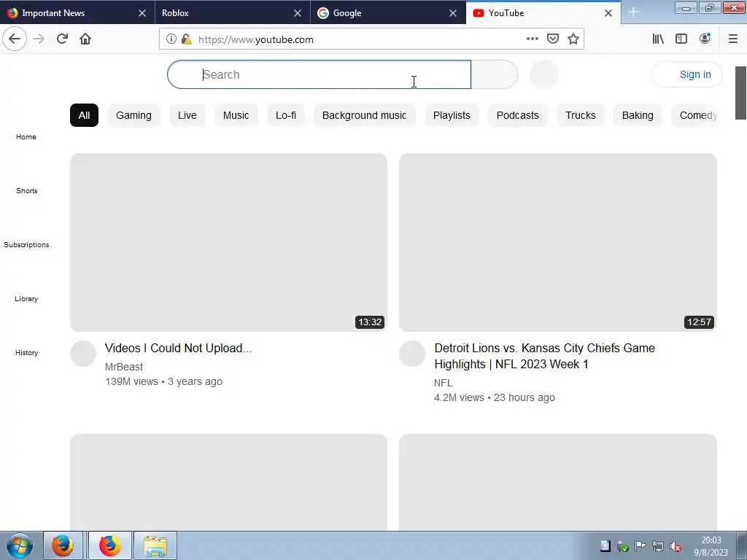
Task: Click the network tray icon
Action: [658, 547]
